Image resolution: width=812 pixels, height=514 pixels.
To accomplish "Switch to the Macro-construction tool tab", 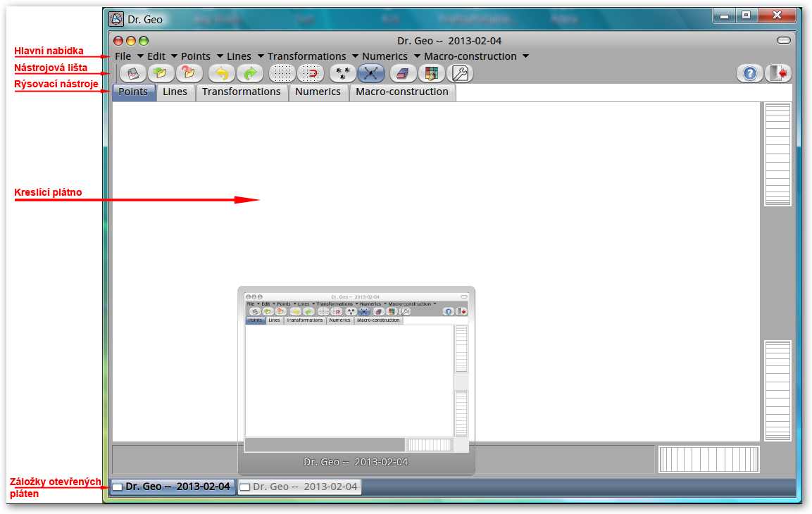I will pyautogui.click(x=402, y=92).
